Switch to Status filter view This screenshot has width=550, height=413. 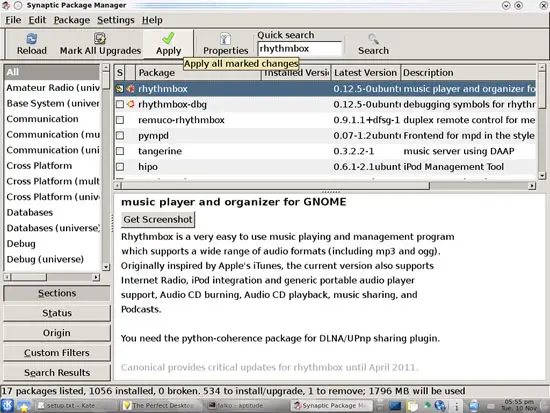[x=57, y=313]
